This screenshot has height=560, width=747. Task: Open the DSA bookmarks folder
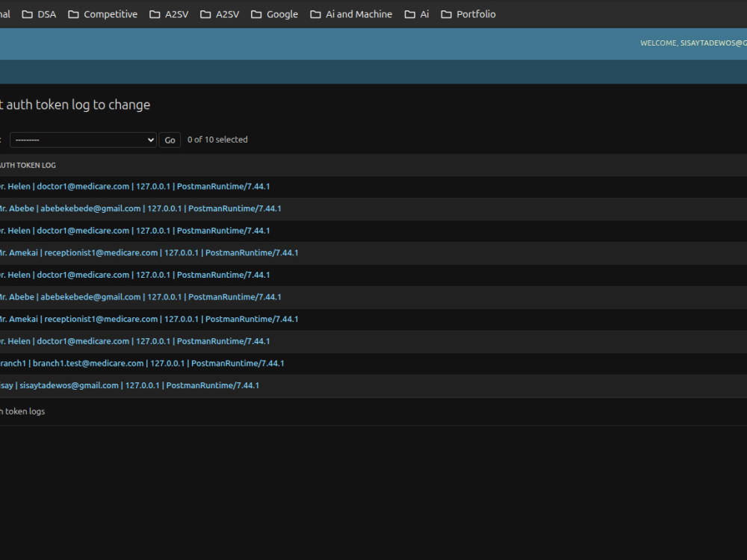(x=39, y=14)
